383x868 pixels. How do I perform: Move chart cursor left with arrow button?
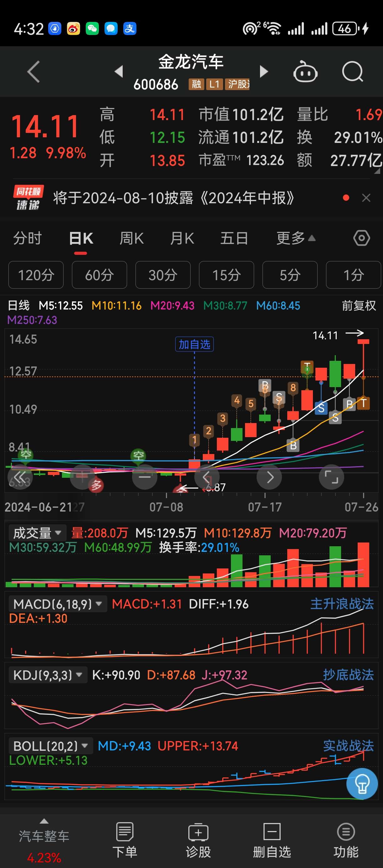pyautogui.click(x=207, y=477)
